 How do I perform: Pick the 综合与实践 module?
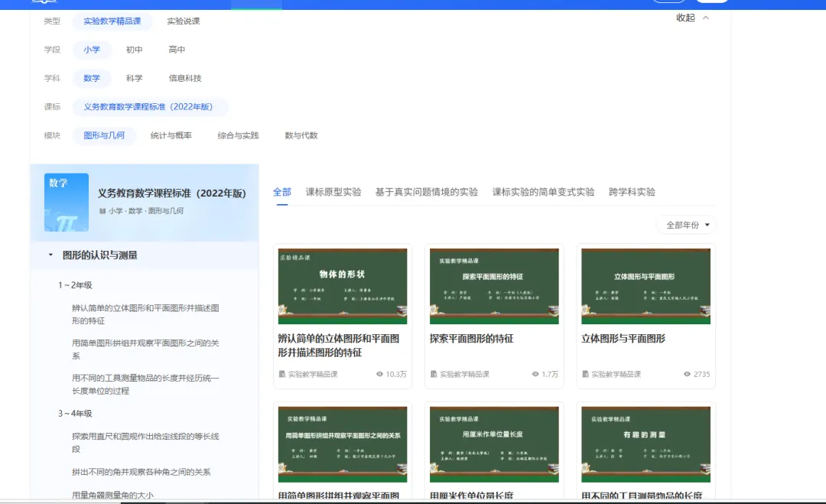point(238,135)
